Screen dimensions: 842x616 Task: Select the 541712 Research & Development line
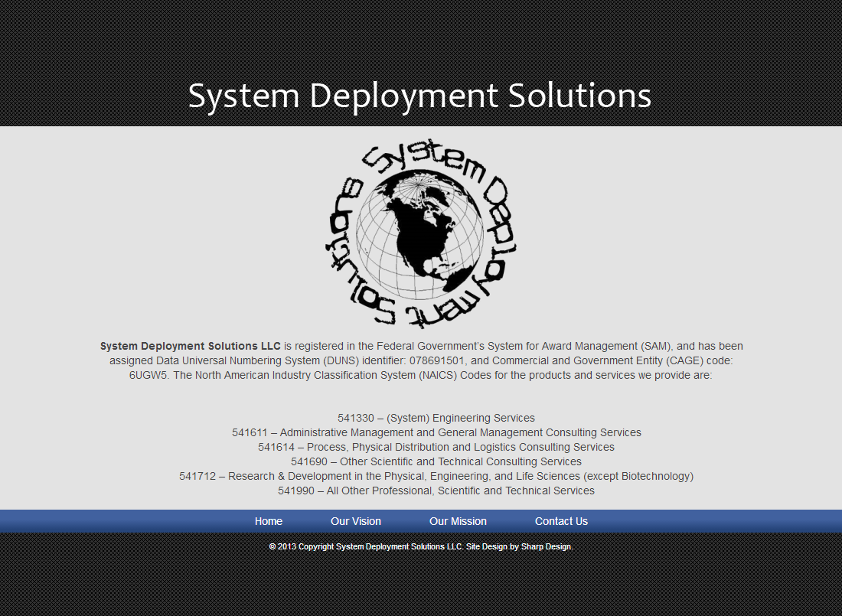[x=436, y=476]
